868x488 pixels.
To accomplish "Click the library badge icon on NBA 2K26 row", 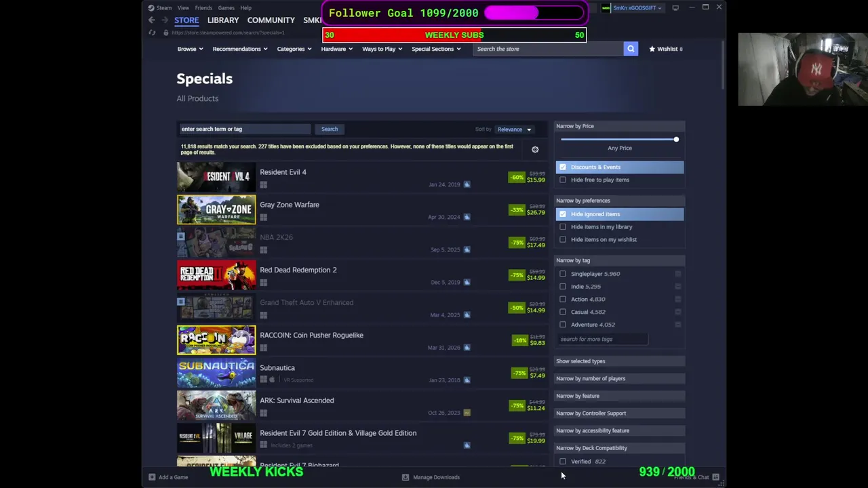I will tap(180, 236).
